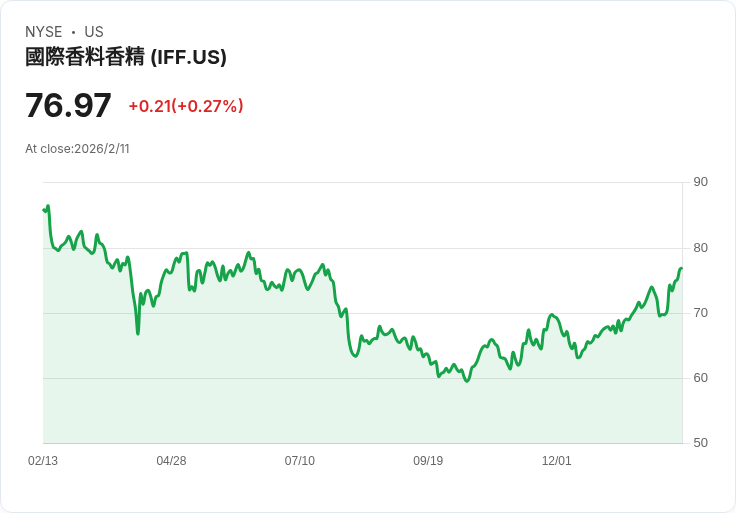Image resolution: width=736 pixels, height=513 pixels.
Task: Open the 國際香料香精 (IFF.US) stock title
Action: 126,58
